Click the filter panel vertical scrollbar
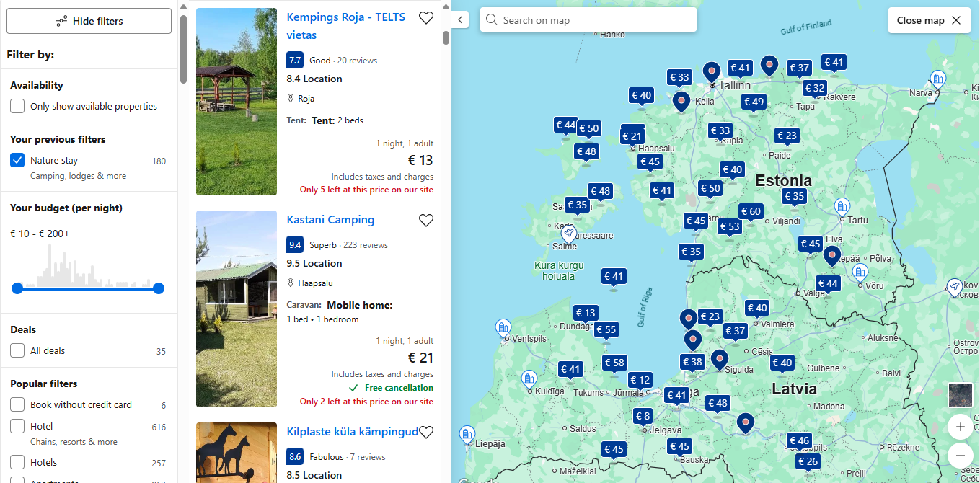The image size is (980, 483). click(x=183, y=49)
